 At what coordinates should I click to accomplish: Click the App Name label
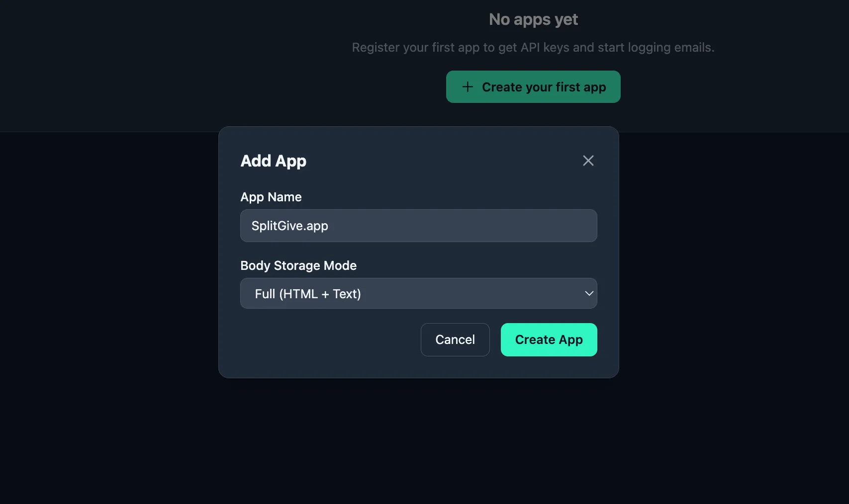pos(271,197)
